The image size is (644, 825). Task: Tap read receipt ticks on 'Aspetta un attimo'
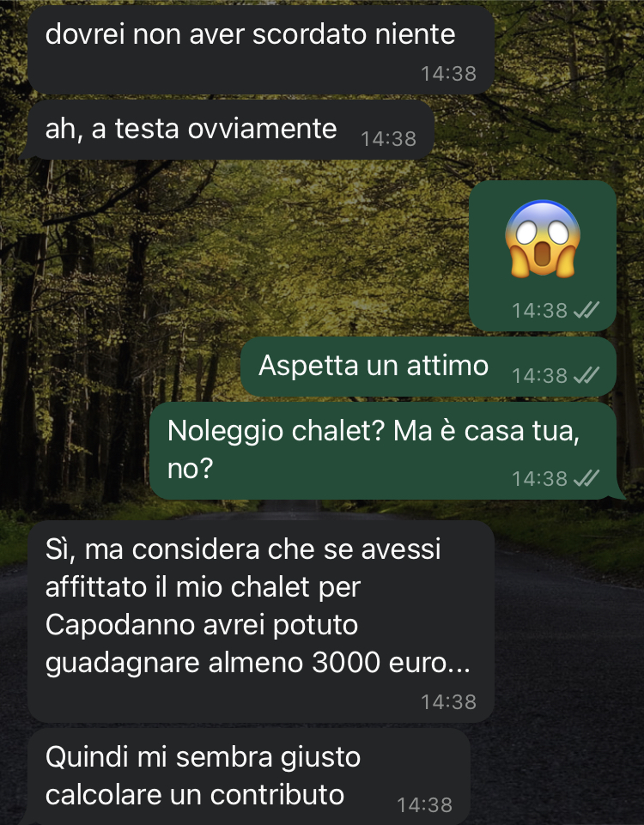point(586,376)
